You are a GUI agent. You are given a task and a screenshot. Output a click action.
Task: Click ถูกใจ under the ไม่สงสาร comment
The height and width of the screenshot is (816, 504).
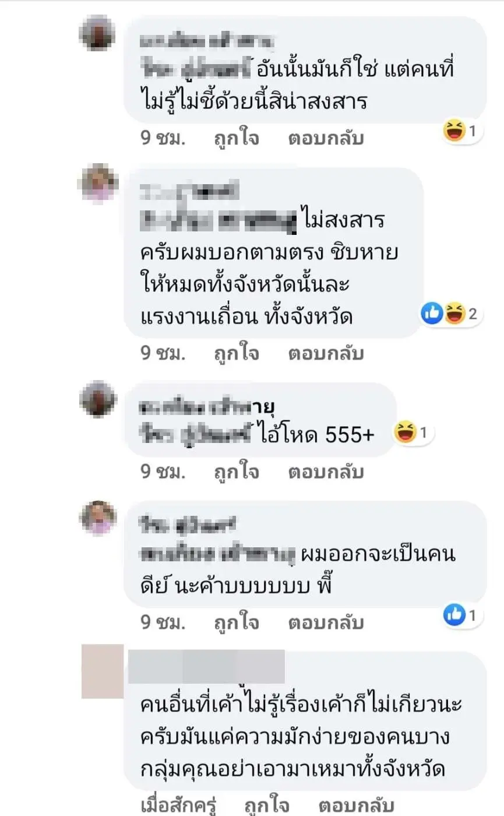[236, 353]
